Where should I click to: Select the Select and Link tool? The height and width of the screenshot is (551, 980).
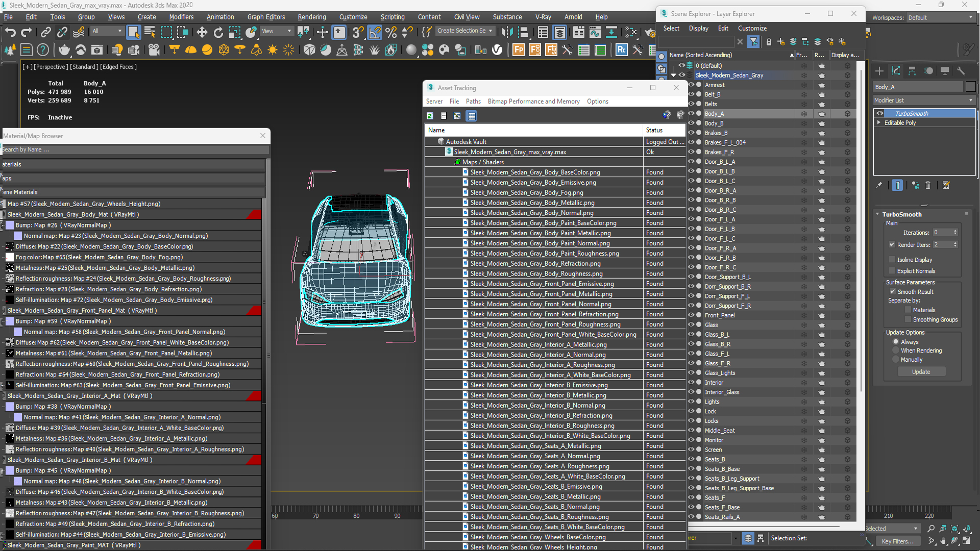click(45, 32)
